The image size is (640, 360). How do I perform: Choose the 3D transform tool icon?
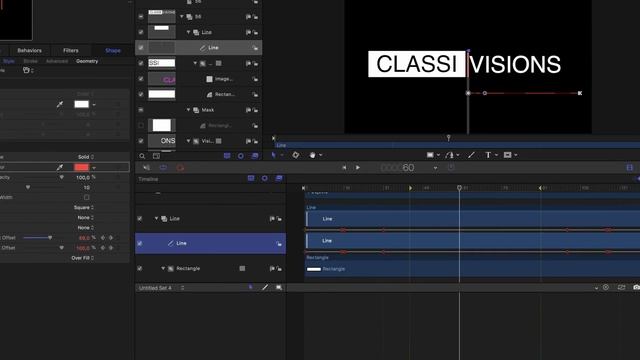click(x=296, y=155)
